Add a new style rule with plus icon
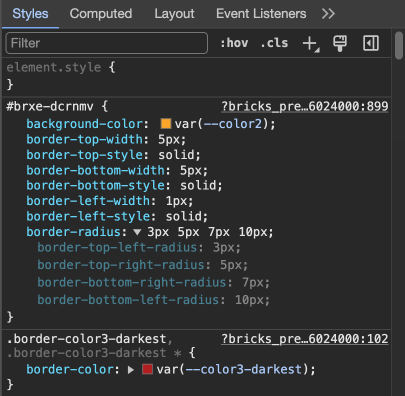Screen dimensions: 405x396 311,43
